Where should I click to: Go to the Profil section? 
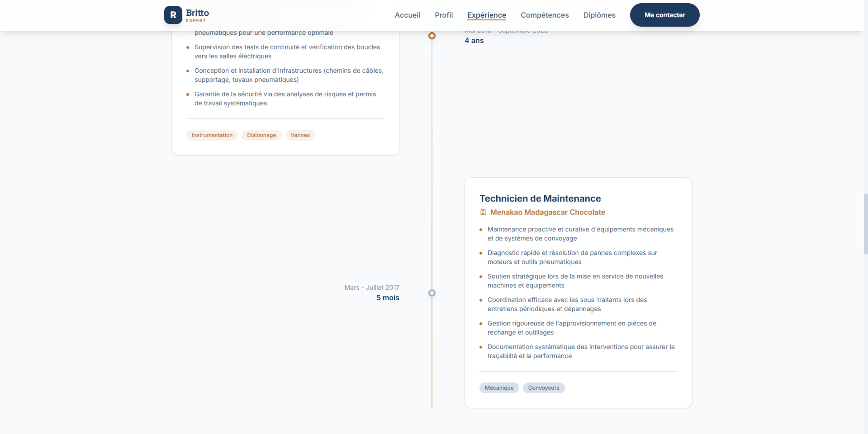pos(444,15)
